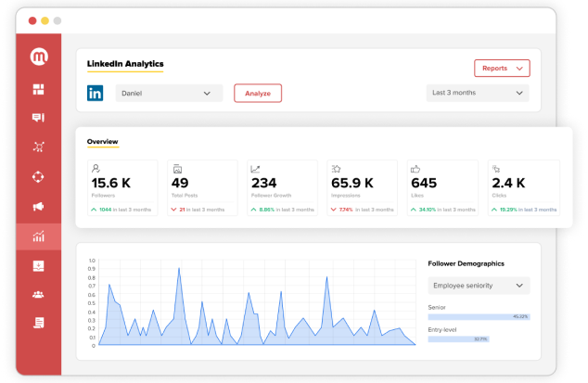Click the Analyze button
This screenshot has height=383, width=588.
[258, 93]
